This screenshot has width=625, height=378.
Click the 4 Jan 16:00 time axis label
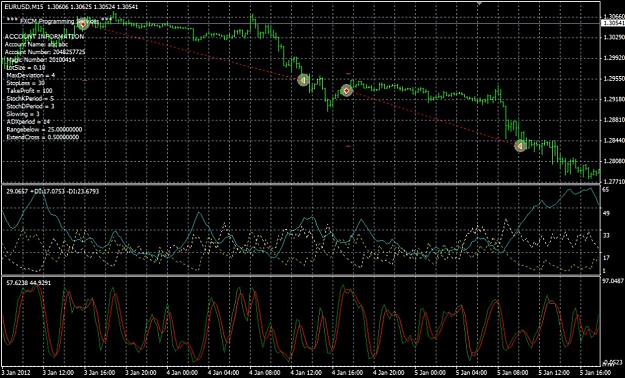(348, 372)
